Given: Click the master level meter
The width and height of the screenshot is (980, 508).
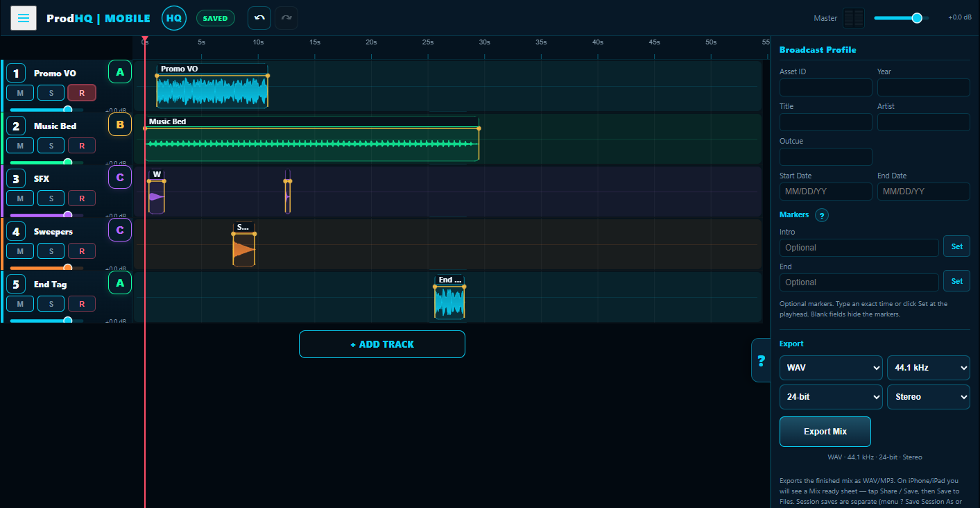Looking at the screenshot, I should [854, 18].
